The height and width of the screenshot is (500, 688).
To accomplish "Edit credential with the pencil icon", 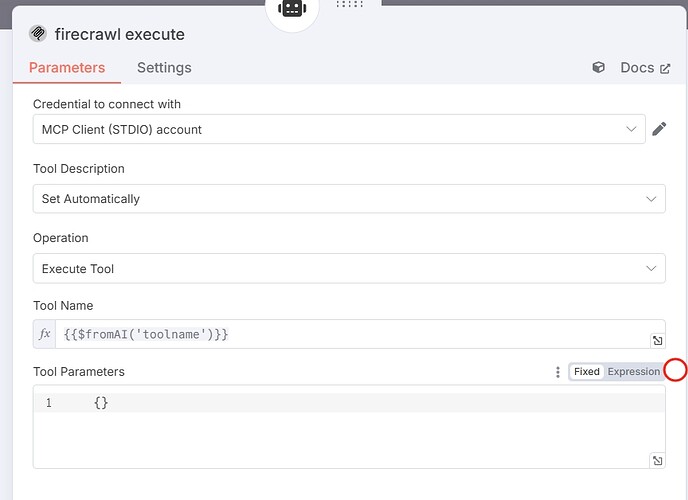I will coord(659,129).
